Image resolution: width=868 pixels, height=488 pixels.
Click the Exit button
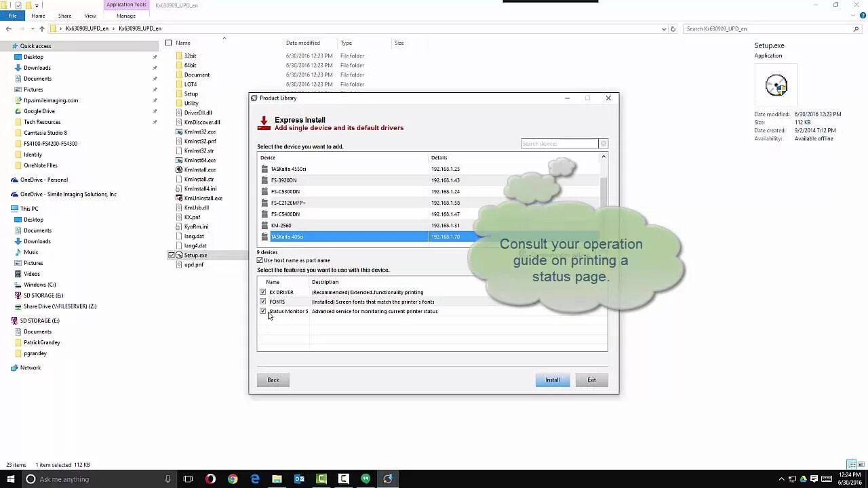591,380
